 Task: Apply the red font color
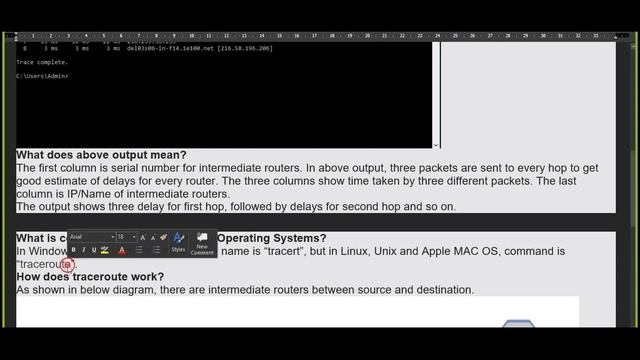[x=122, y=250]
